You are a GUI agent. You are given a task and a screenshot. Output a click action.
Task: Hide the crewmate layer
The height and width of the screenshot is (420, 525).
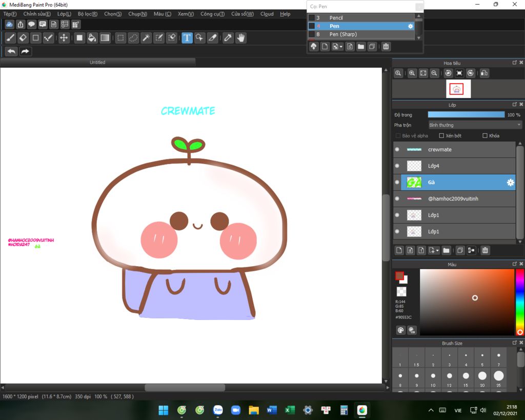[x=397, y=149]
